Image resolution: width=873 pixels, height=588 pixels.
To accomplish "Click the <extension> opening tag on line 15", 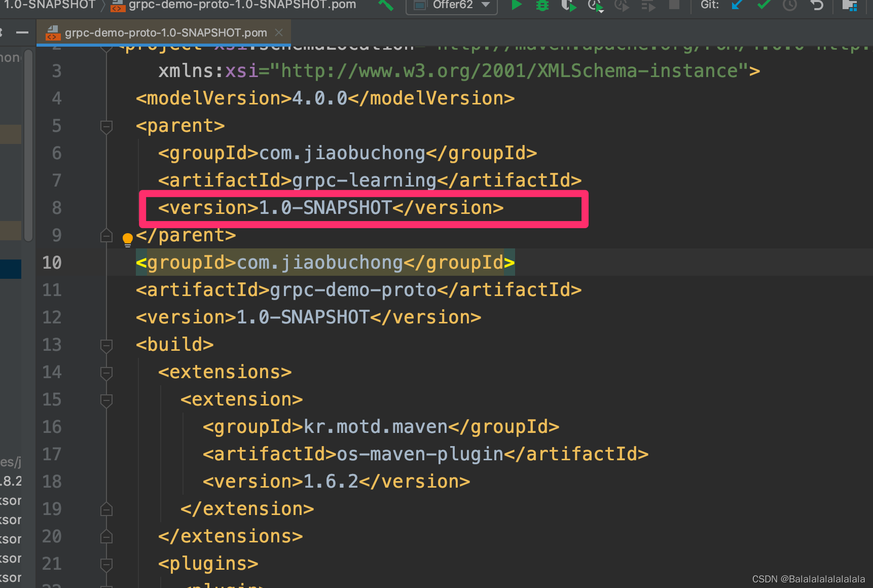I will [241, 399].
